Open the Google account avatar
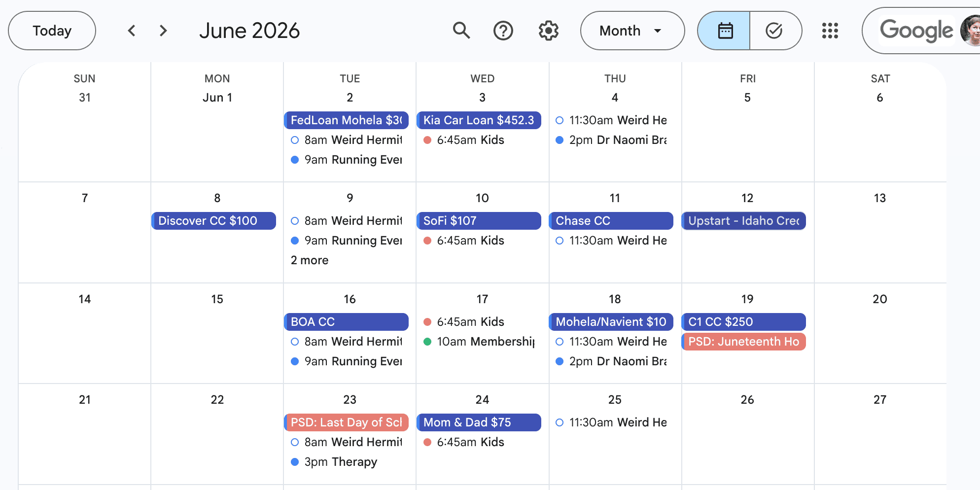This screenshot has width=980, height=490. (x=970, y=31)
